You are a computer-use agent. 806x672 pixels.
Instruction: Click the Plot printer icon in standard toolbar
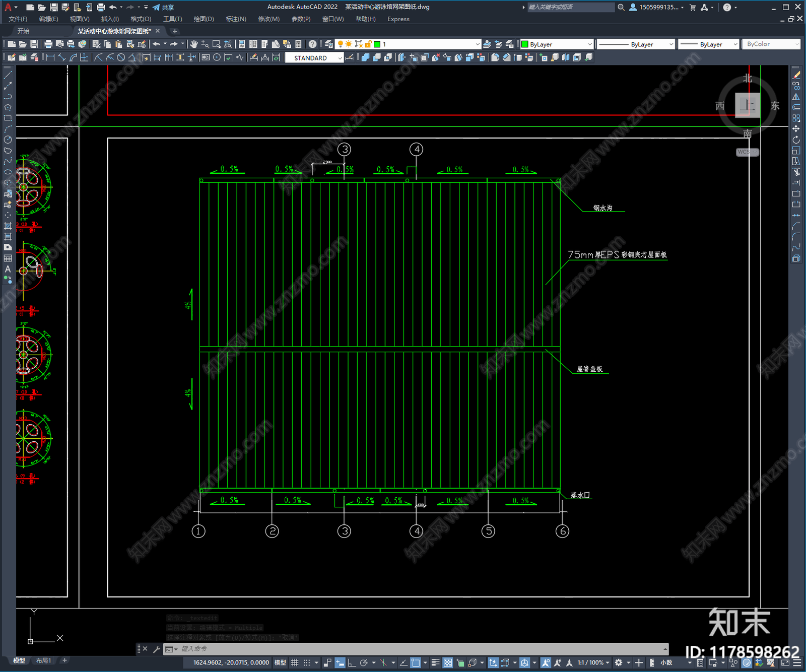[x=48, y=44]
